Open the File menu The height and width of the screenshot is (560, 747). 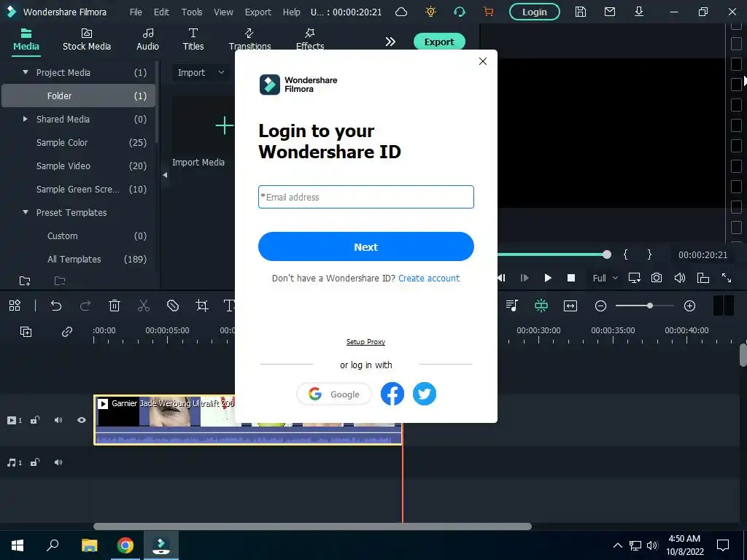pos(136,12)
